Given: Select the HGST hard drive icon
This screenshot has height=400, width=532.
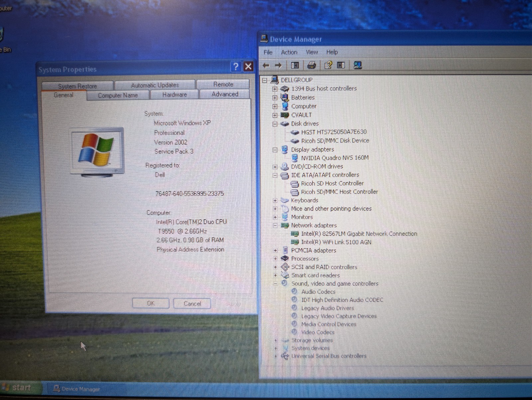Looking at the screenshot, I should (x=295, y=132).
